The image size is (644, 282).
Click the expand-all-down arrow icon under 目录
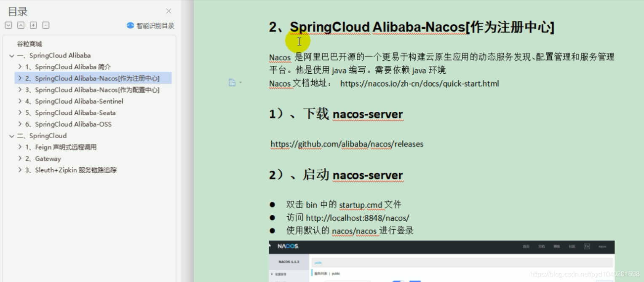click(8, 25)
